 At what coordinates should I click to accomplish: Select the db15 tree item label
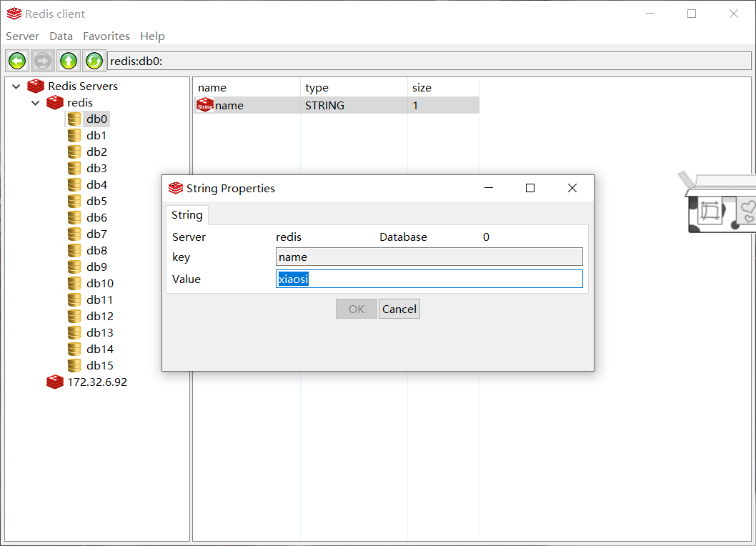(x=100, y=365)
